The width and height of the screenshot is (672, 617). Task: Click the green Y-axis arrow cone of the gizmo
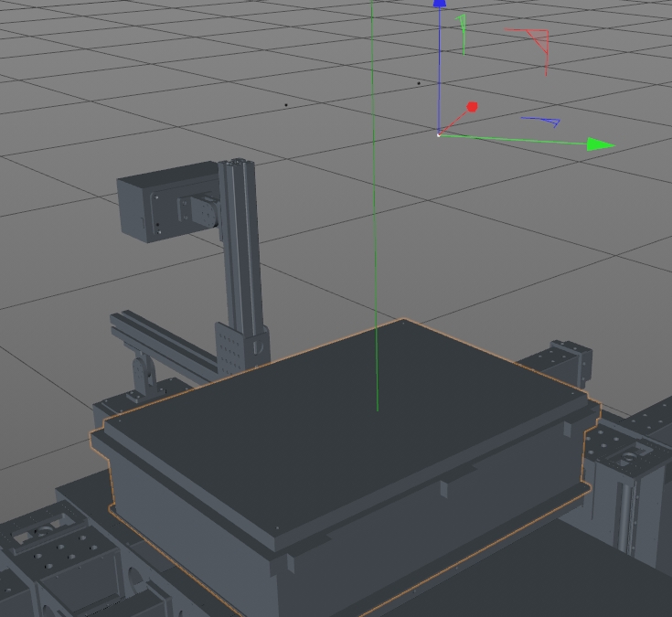pyautogui.click(x=601, y=144)
